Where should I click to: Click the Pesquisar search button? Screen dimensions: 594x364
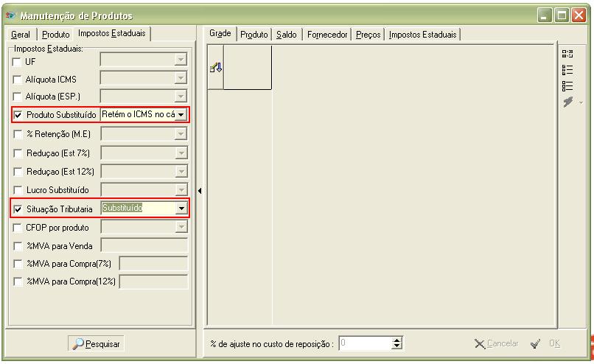[x=96, y=343]
